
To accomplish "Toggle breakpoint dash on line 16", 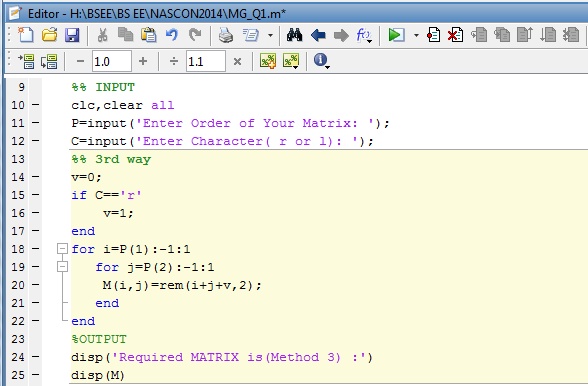I will click(36, 213).
